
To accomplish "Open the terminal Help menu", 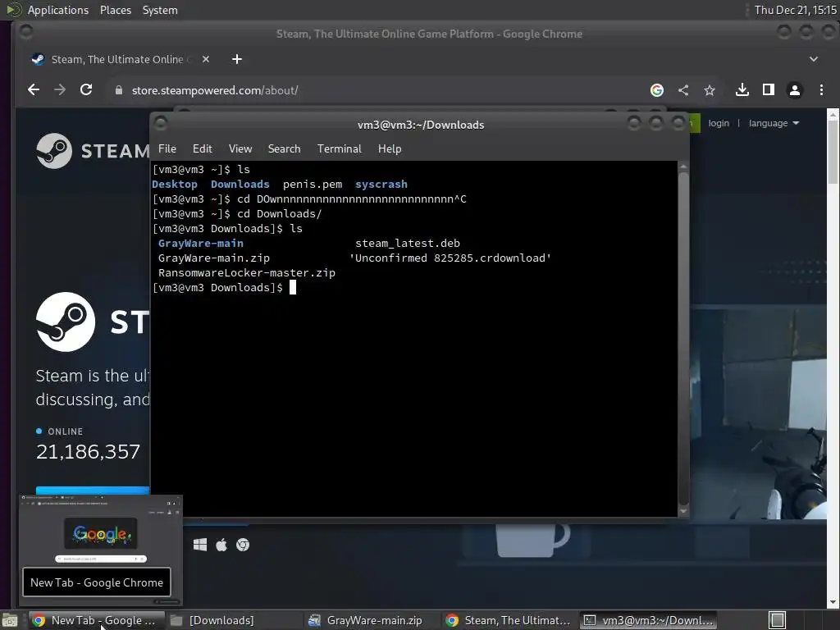I will tap(390, 149).
